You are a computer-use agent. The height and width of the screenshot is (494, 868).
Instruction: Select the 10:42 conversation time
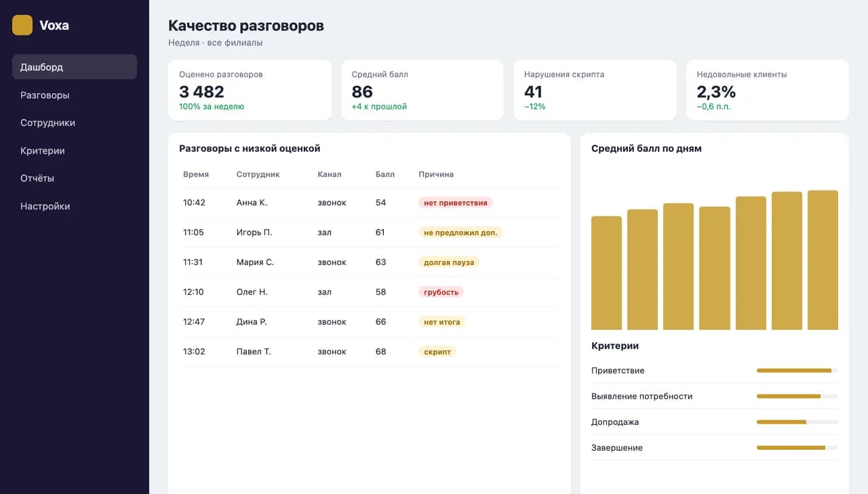[194, 203]
